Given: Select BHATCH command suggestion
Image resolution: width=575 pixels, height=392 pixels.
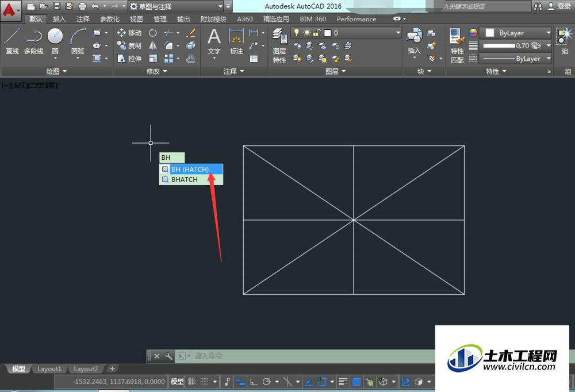Looking at the screenshot, I should tap(191, 179).
